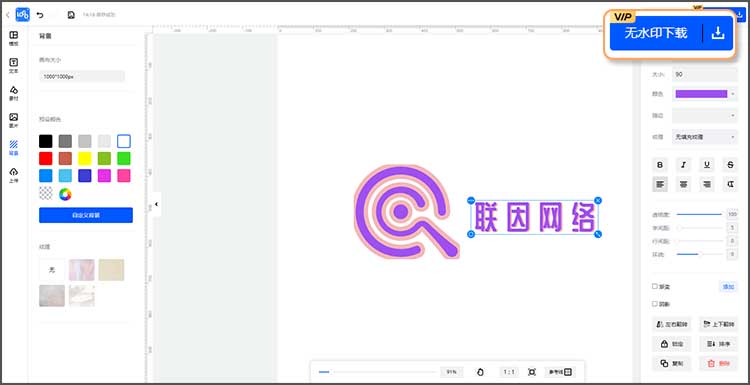Select the hand pan tool
The height and width of the screenshot is (385, 750).
[x=481, y=372]
